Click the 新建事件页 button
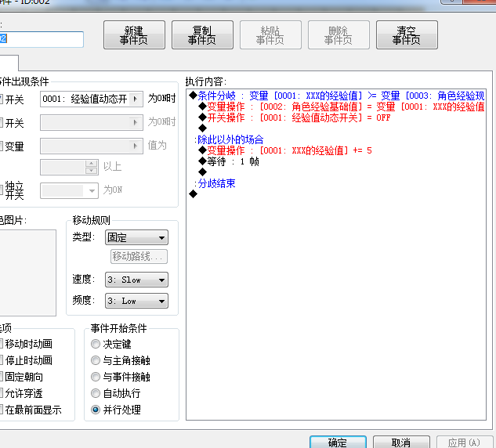 tap(134, 35)
